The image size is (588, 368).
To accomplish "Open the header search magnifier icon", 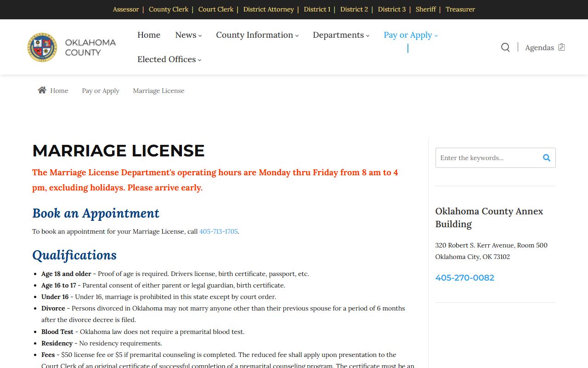I will [x=505, y=47].
